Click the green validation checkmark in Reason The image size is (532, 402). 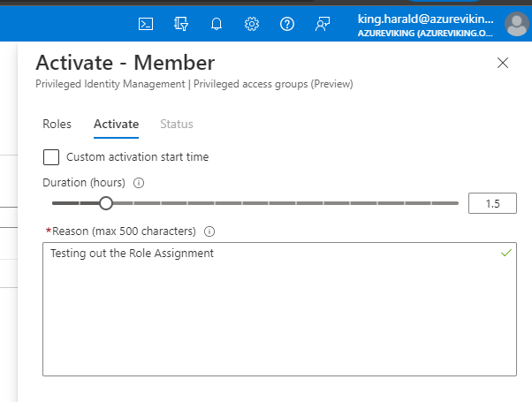[505, 253]
